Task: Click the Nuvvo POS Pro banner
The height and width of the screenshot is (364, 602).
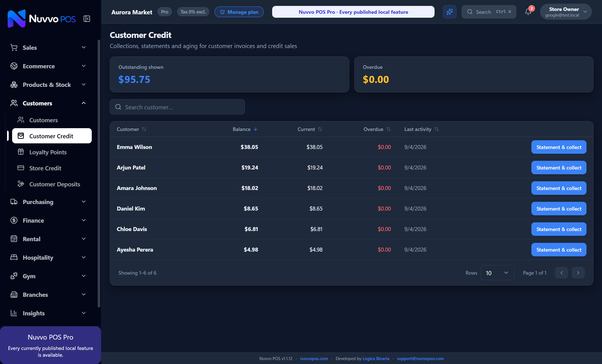Action: (x=353, y=12)
